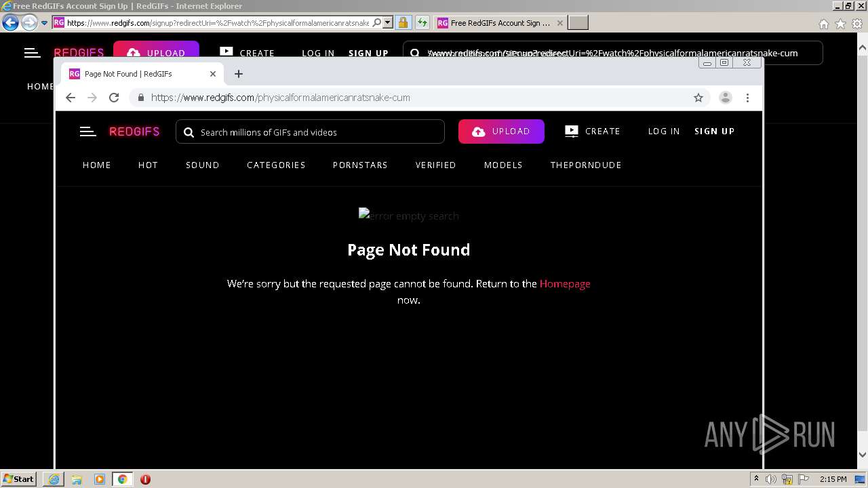Click IE scrollbar down arrow
Image resolution: width=868 pixels, height=488 pixels.
click(863, 455)
